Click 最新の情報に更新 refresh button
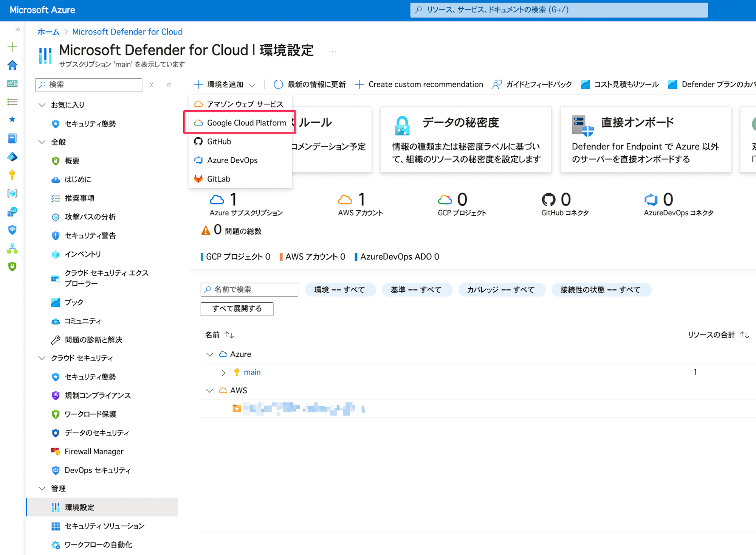This screenshot has width=756, height=555. 310,84
